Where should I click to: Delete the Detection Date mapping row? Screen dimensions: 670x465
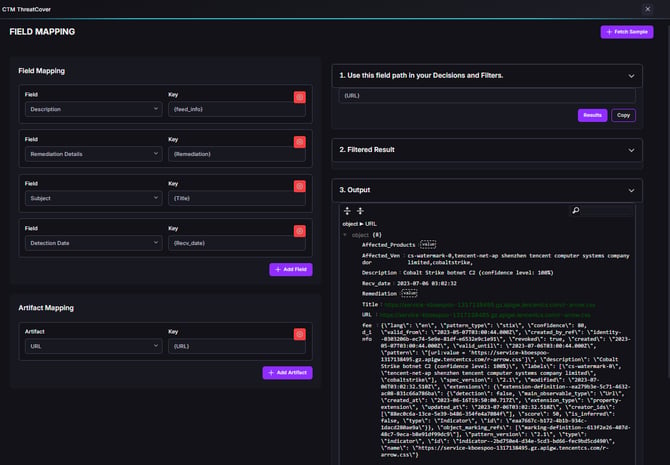coord(300,231)
